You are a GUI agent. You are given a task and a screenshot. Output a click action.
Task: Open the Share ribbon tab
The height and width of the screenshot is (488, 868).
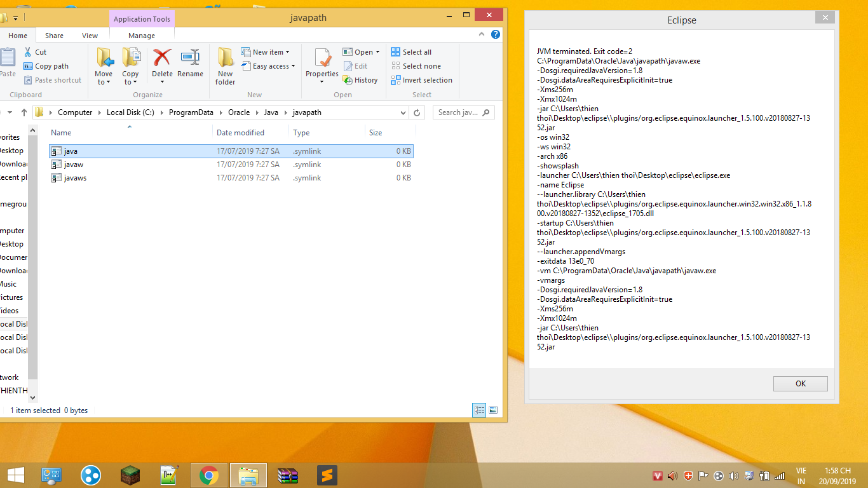tap(54, 36)
